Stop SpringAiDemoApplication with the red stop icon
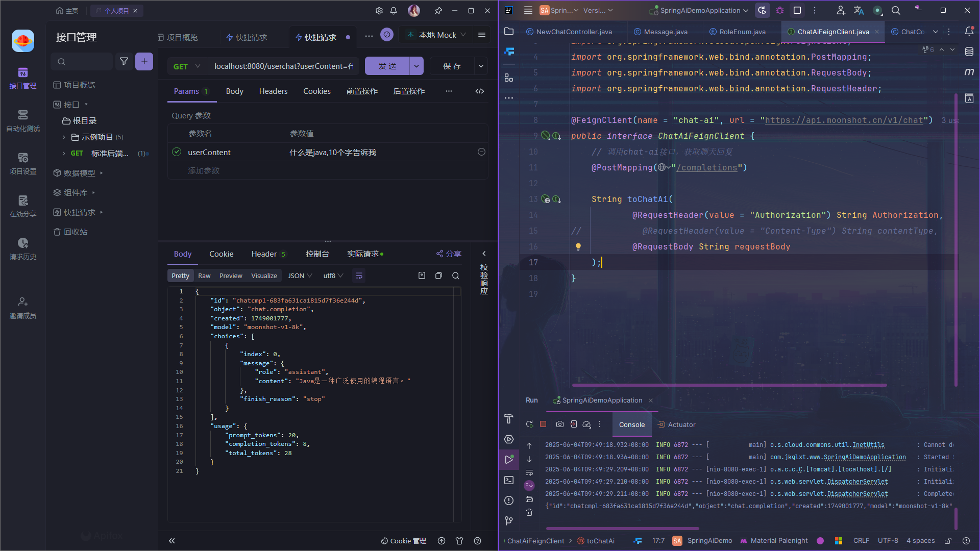Viewport: 980px width, 551px height. click(543, 424)
